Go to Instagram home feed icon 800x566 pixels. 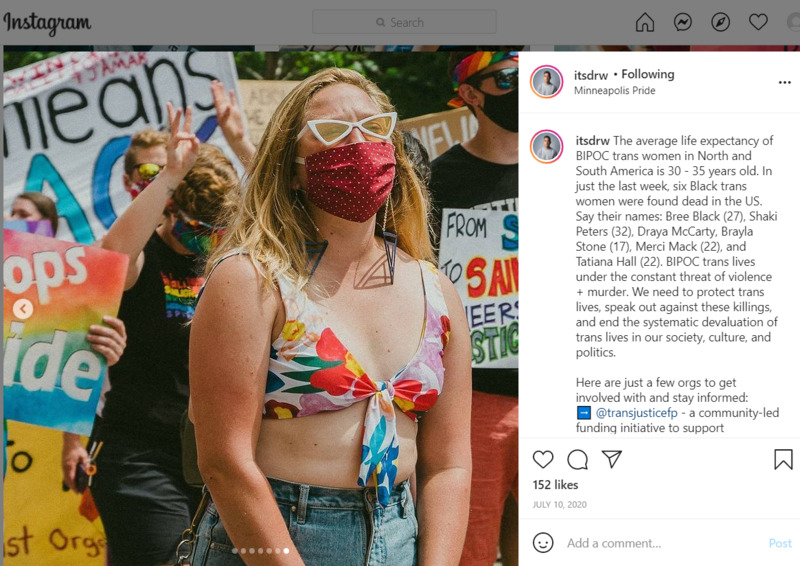[645, 22]
